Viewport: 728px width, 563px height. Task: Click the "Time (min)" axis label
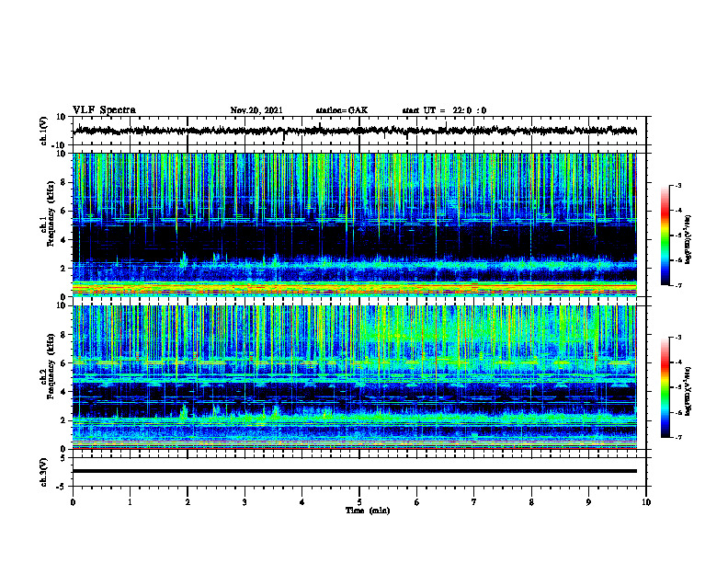(x=368, y=511)
